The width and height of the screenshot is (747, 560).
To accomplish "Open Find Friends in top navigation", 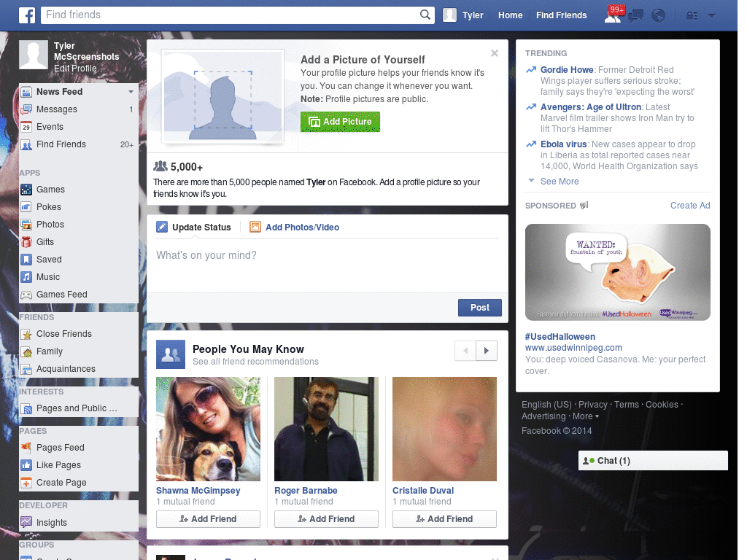I will pyautogui.click(x=561, y=15).
